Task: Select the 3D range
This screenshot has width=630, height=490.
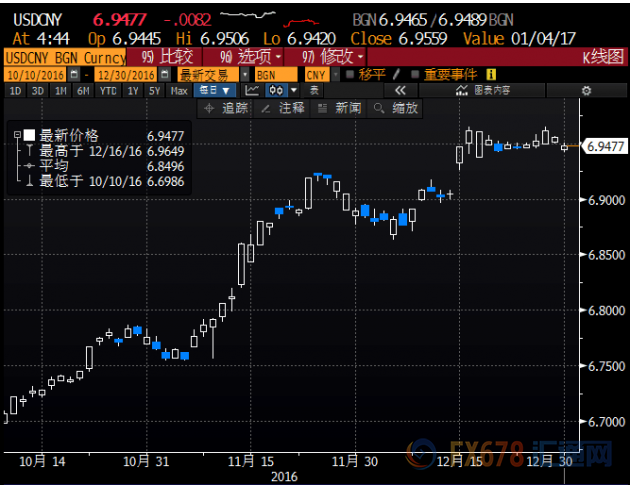Action: tap(37, 91)
